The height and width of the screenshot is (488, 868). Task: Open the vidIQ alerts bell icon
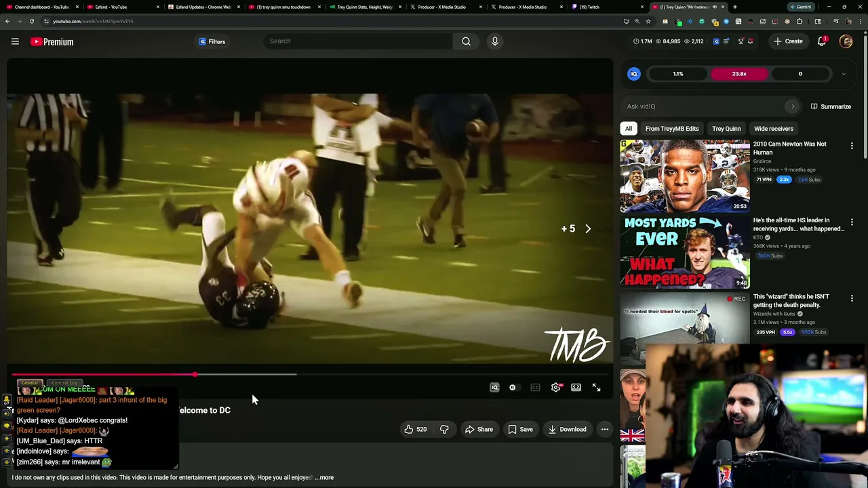pyautogui.click(x=750, y=41)
